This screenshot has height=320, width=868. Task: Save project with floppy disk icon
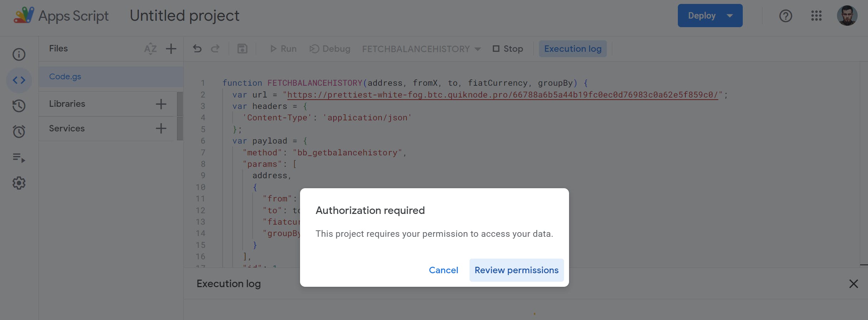[242, 49]
